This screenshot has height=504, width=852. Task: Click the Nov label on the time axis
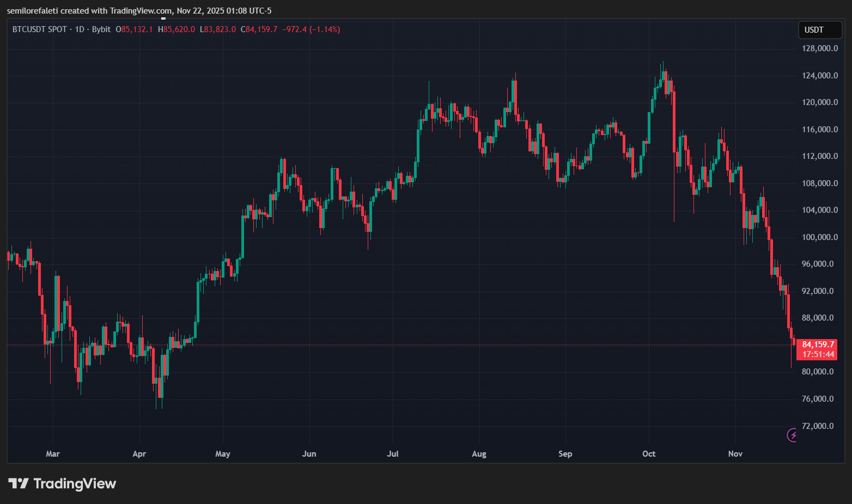[x=735, y=453]
